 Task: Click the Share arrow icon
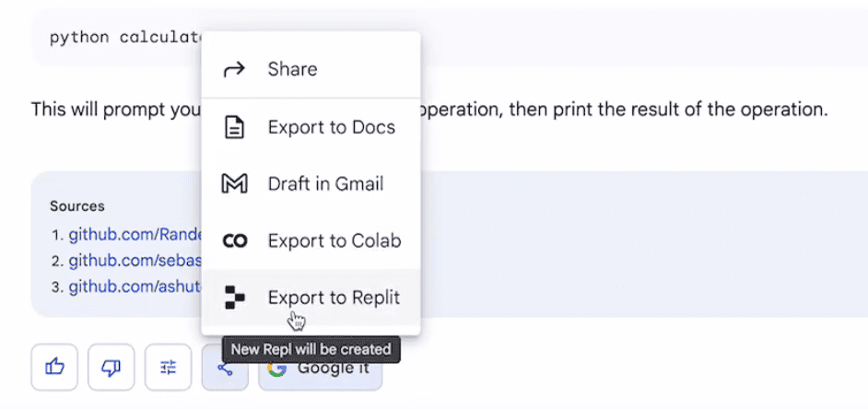(234, 70)
